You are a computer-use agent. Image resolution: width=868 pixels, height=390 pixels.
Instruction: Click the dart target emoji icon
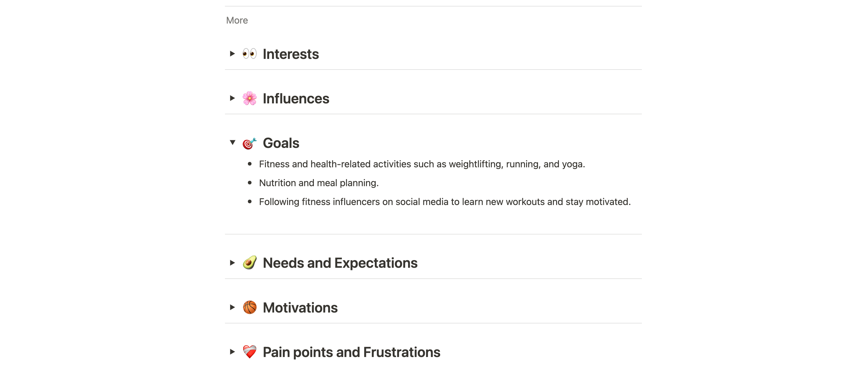coord(249,143)
